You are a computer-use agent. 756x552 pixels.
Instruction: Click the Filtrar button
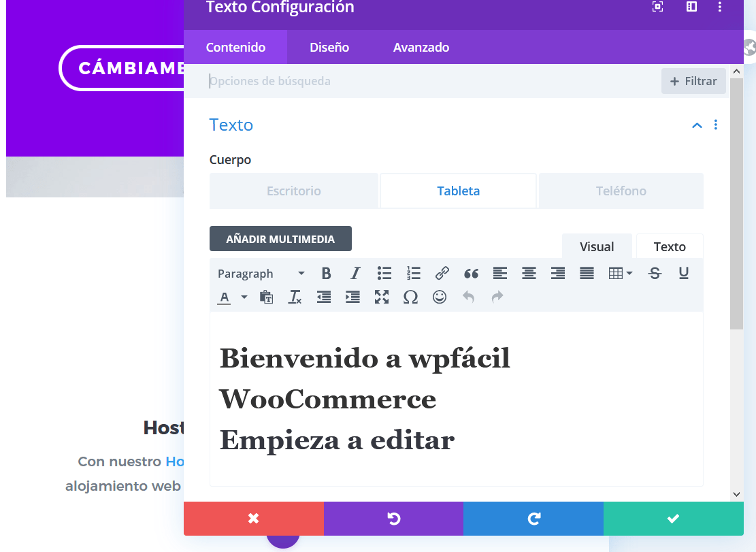(693, 81)
